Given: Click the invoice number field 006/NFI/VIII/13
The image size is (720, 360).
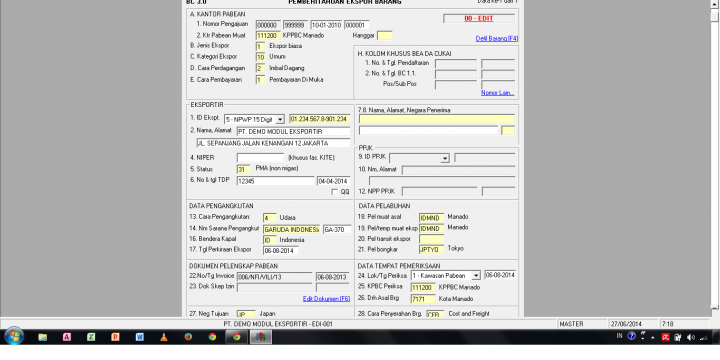Looking at the screenshot, I should [275, 277].
